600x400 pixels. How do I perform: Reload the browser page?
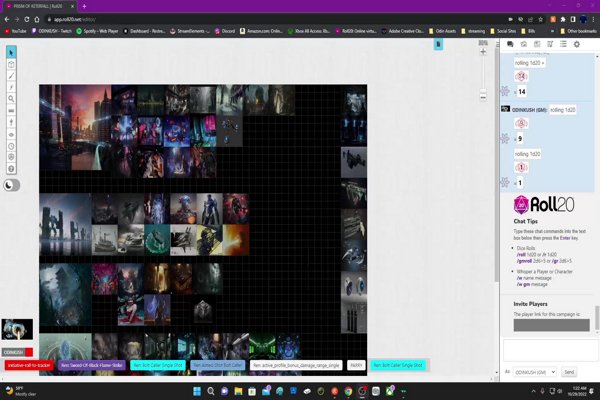pos(27,19)
